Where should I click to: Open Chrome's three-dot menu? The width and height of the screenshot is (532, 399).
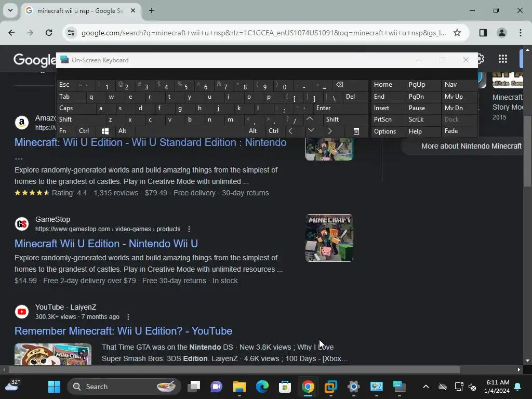coord(520,33)
